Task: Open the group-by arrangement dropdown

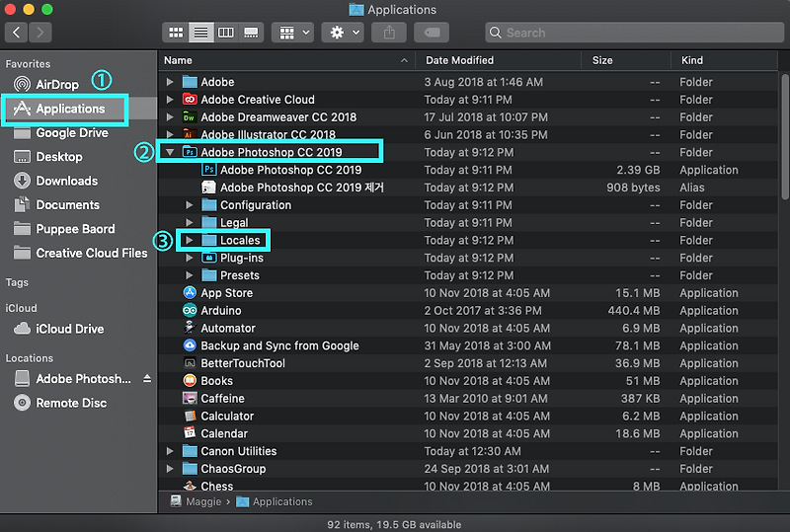Action: (293, 33)
